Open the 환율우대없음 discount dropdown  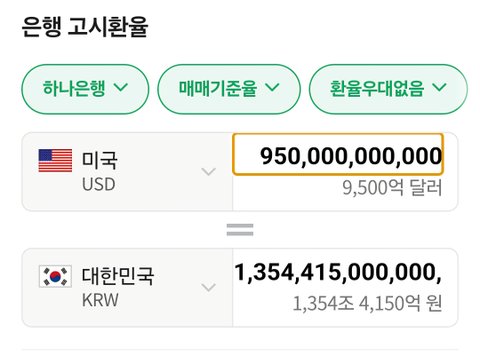[388, 89]
